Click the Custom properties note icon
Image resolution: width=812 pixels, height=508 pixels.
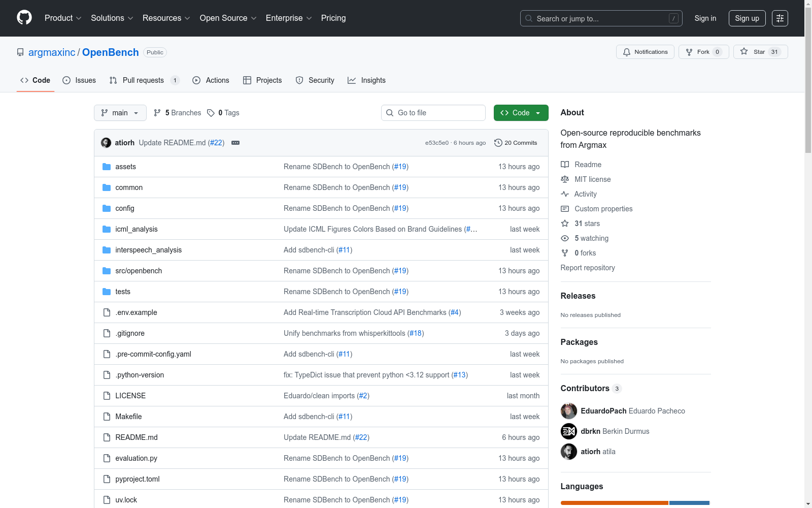click(x=565, y=209)
